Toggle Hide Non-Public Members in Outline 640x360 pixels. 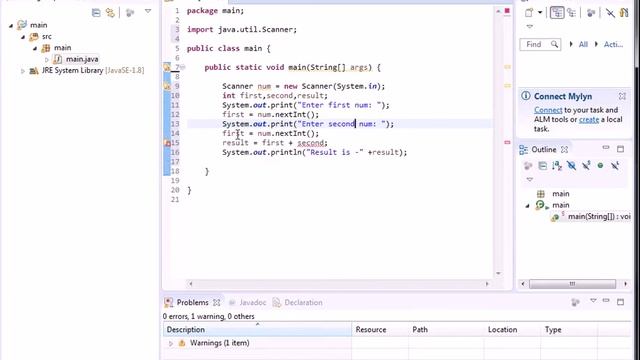coord(600,165)
